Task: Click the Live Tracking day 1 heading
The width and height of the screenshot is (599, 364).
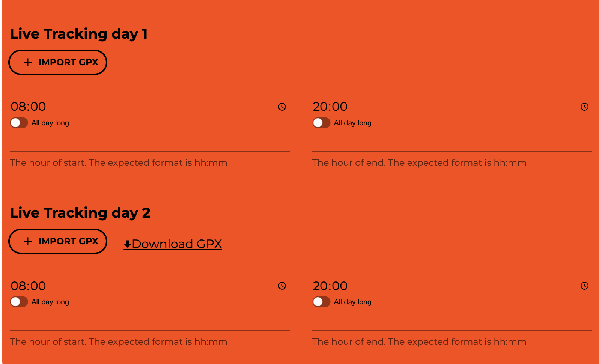Action: coord(79,34)
